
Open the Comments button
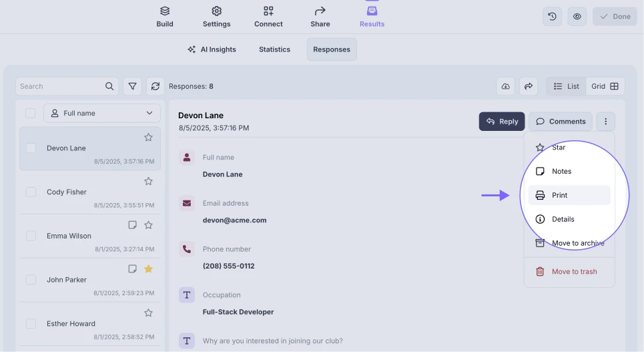(x=561, y=122)
